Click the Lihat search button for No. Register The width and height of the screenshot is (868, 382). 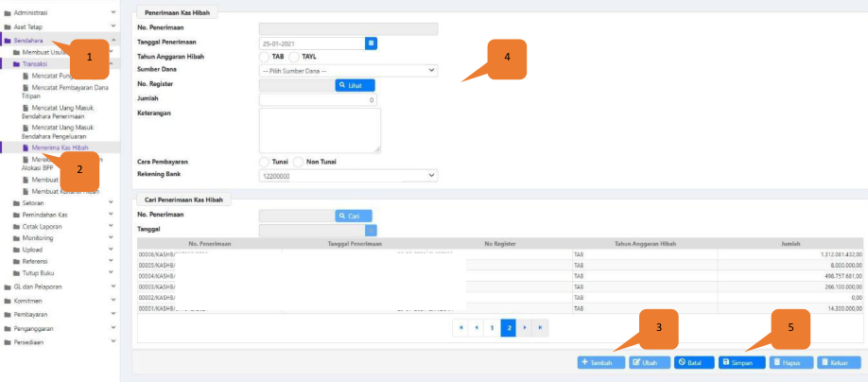point(355,85)
